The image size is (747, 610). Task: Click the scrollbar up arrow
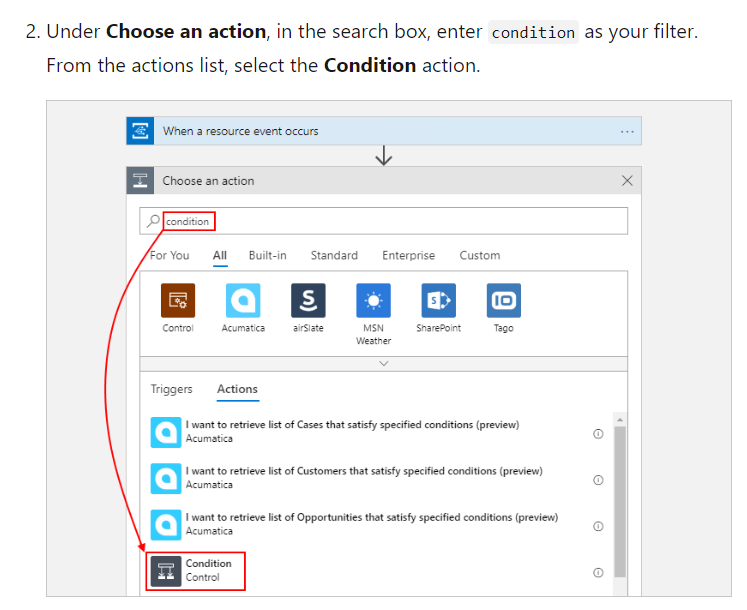(x=620, y=420)
